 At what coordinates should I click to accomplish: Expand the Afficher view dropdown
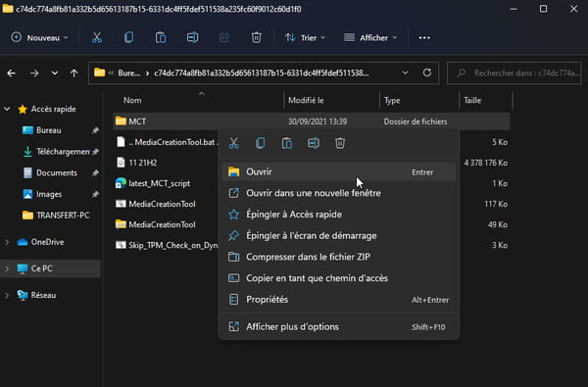[370, 37]
